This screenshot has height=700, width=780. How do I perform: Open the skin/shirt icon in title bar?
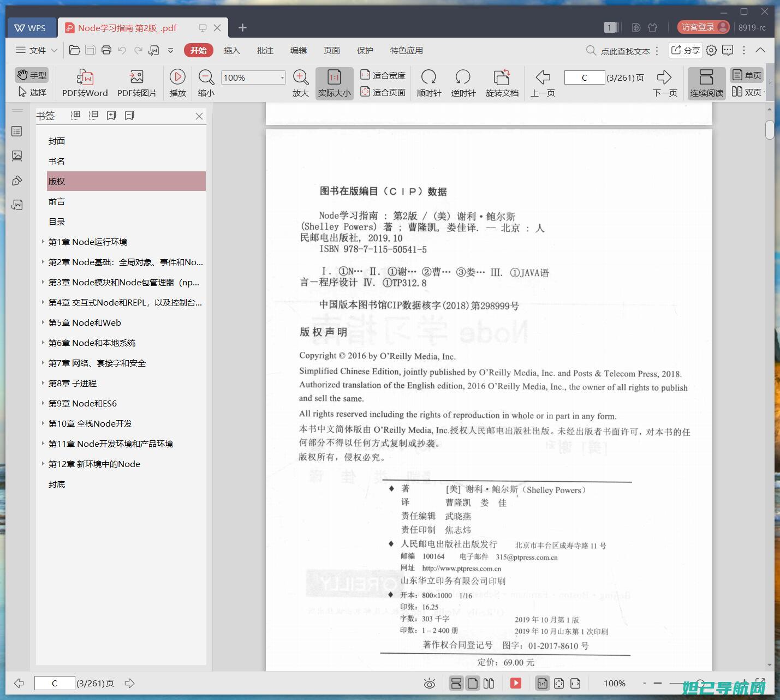(x=653, y=27)
